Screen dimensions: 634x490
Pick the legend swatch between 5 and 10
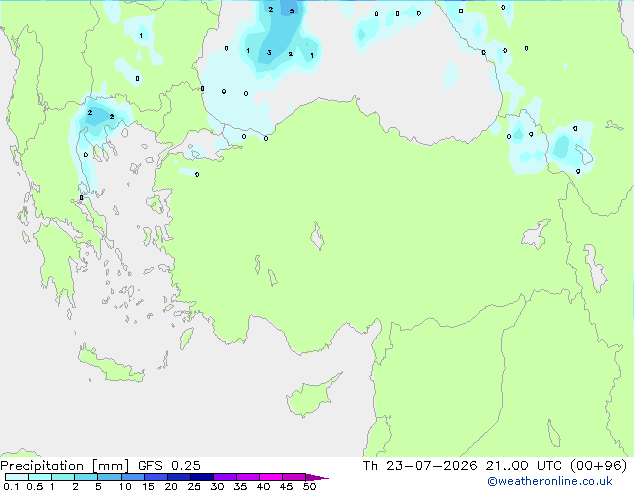click(109, 477)
